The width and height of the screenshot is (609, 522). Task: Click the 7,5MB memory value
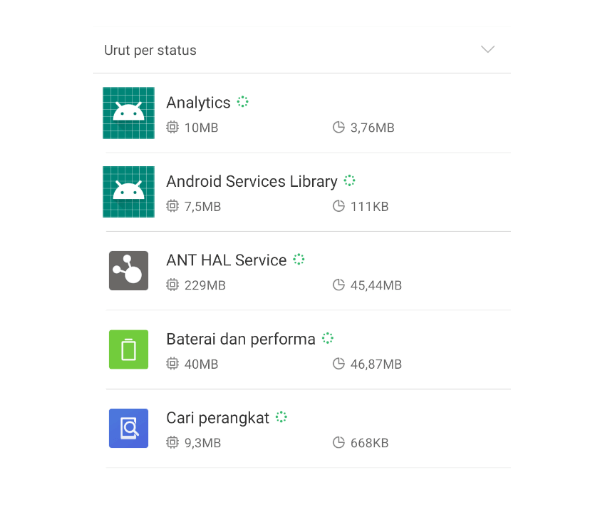pos(203,207)
